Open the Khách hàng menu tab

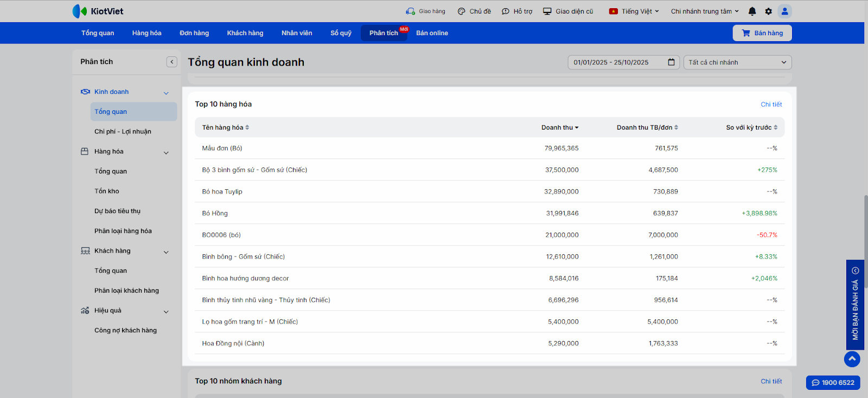(x=245, y=33)
